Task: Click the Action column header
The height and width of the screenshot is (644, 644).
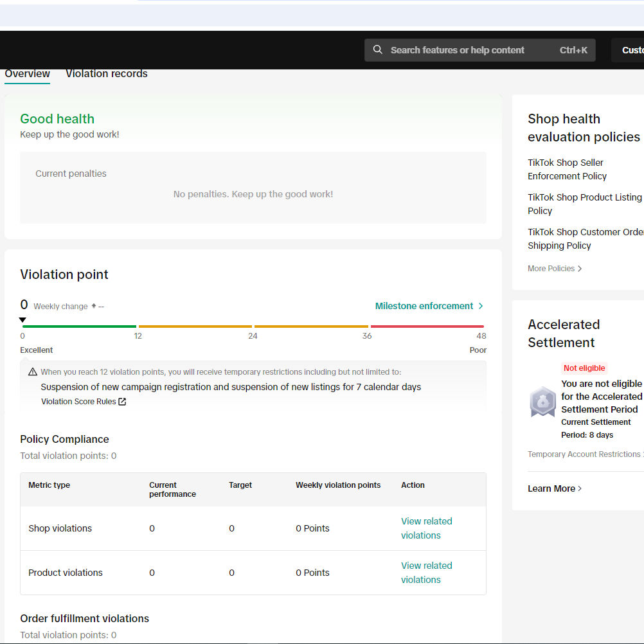Action: click(413, 485)
